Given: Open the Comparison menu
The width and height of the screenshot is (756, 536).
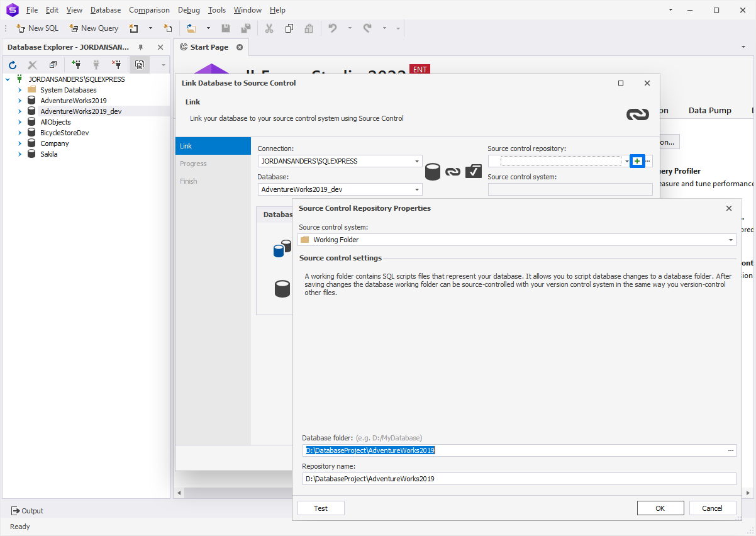Looking at the screenshot, I should point(149,10).
